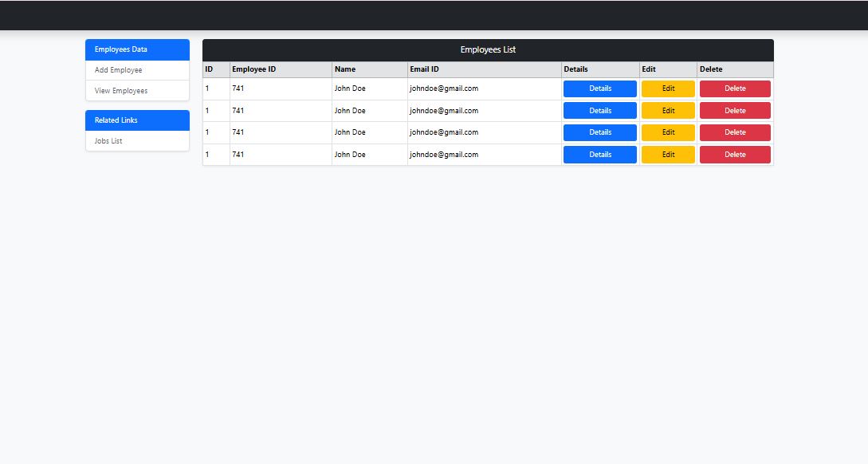Select the Name column header

point(344,69)
